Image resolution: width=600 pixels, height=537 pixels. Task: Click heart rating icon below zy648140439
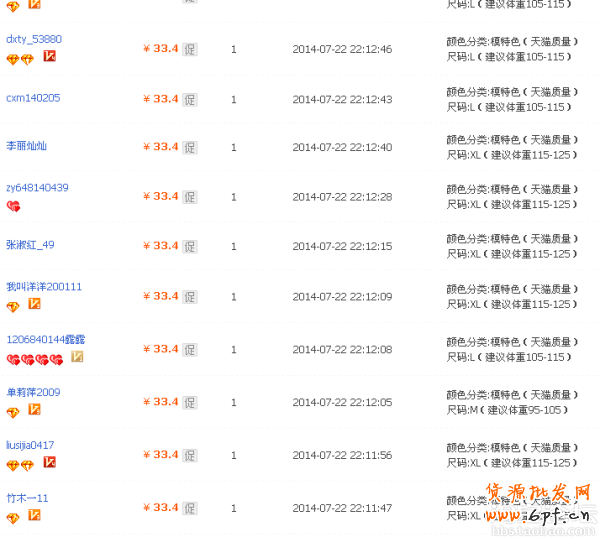[13, 206]
